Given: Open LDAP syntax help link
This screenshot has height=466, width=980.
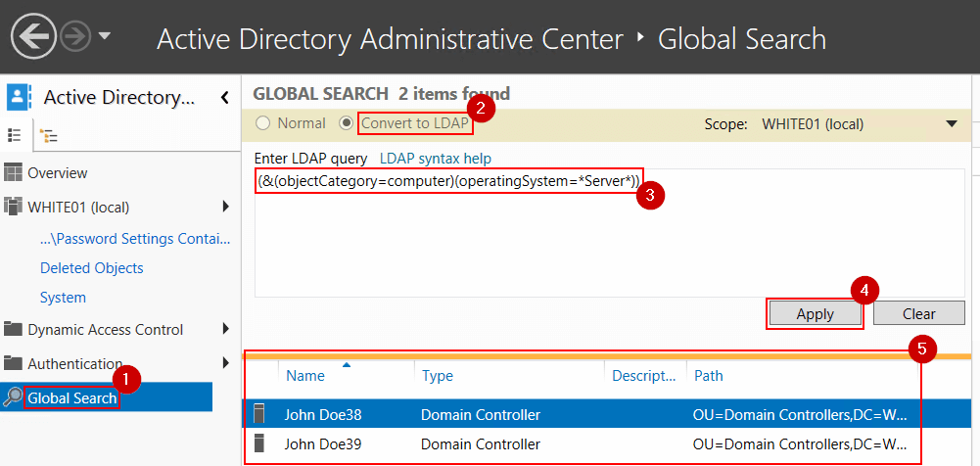Looking at the screenshot, I should (436, 159).
